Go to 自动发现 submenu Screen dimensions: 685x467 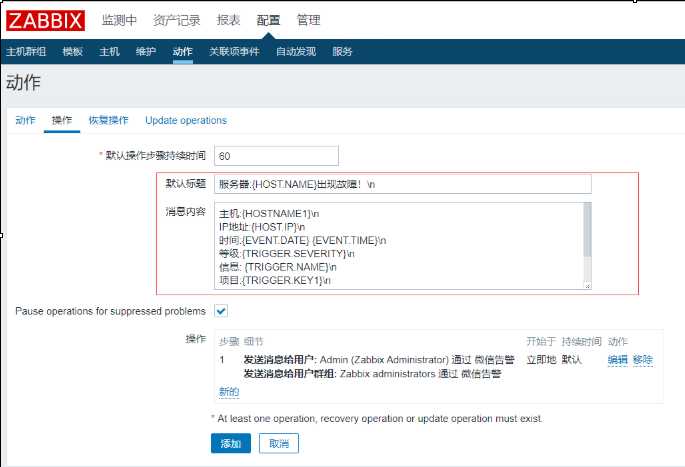(x=296, y=52)
